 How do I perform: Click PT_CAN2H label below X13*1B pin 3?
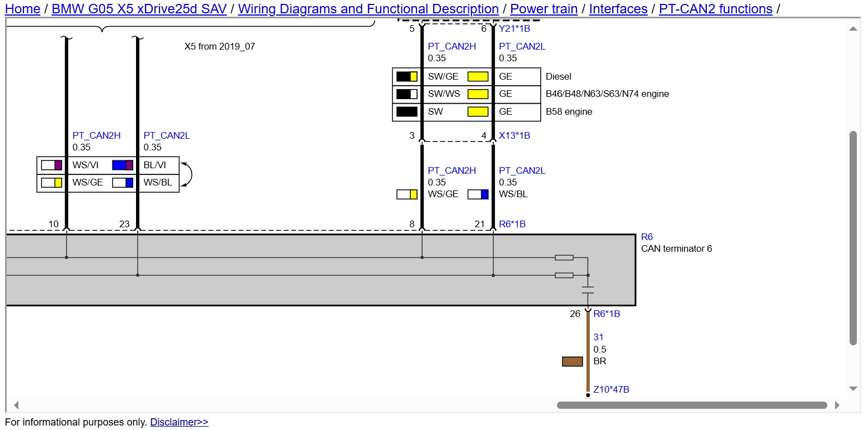pos(452,170)
